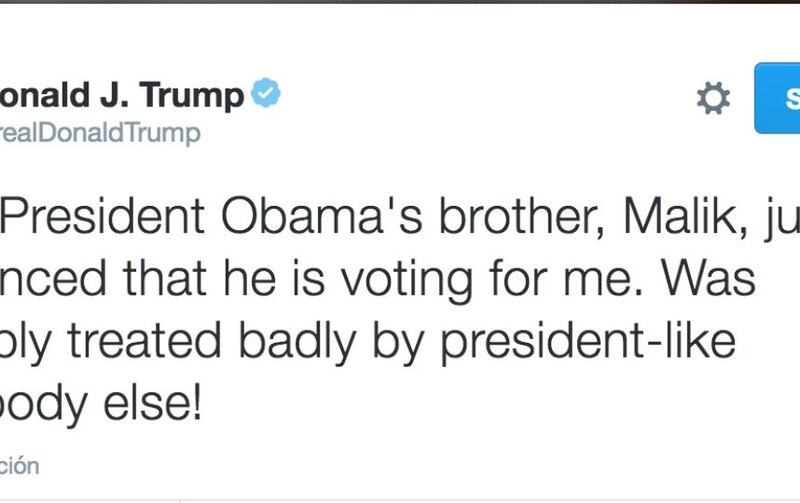Click the blue follow button beside the gear
Screen dimensions: 800x503
(x=777, y=98)
